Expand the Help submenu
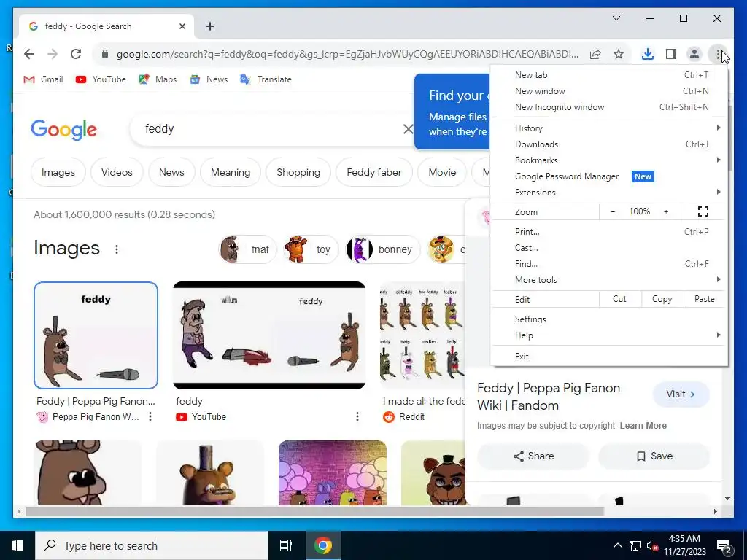Image resolution: width=747 pixels, height=560 pixels. click(609, 335)
